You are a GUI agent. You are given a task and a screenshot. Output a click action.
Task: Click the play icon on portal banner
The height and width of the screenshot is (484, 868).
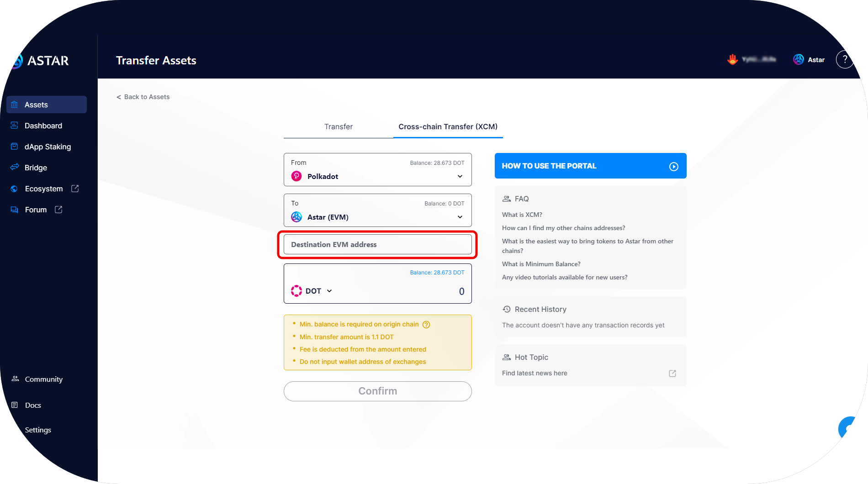(x=673, y=167)
